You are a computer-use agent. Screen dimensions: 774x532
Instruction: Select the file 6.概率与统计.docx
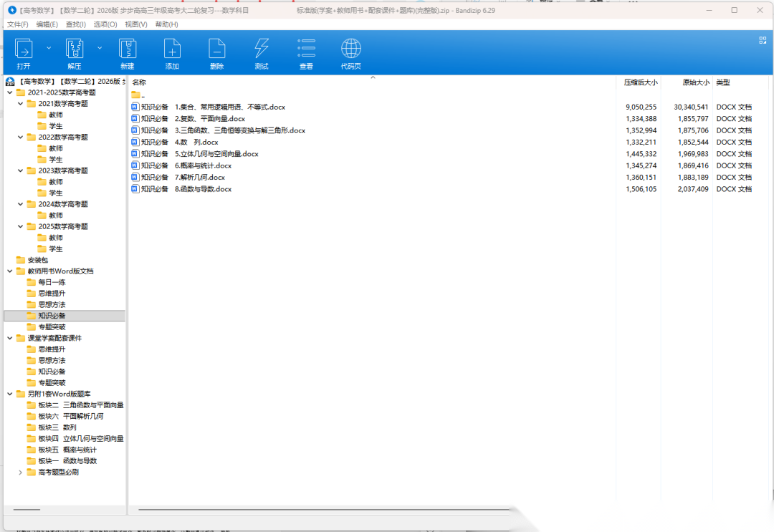[x=193, y=165]
